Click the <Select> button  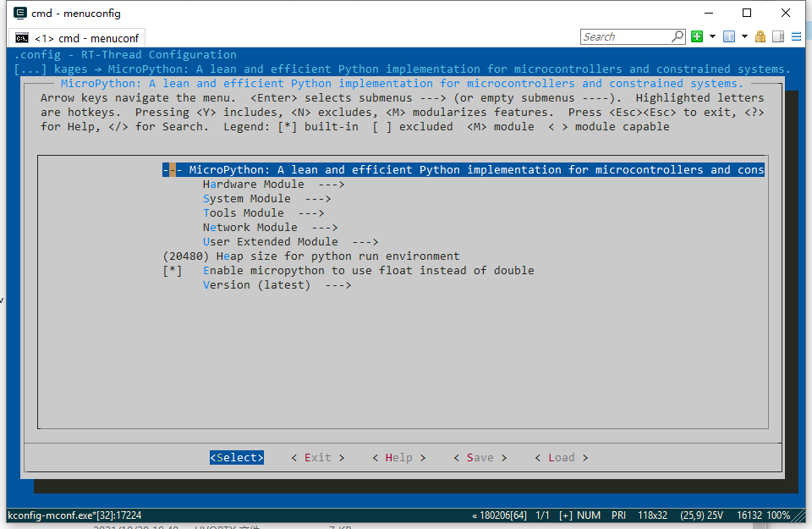pyautogui.click(x=237, y=458)
